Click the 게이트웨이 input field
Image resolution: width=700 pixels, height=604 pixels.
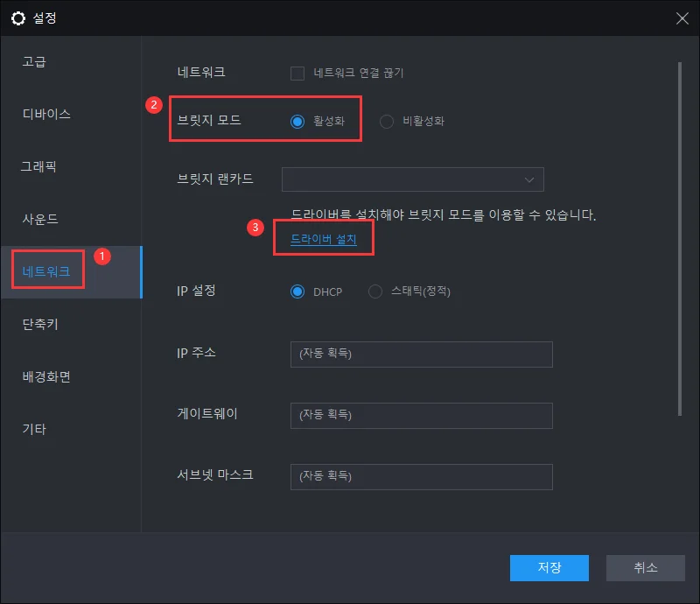(422, 416)
